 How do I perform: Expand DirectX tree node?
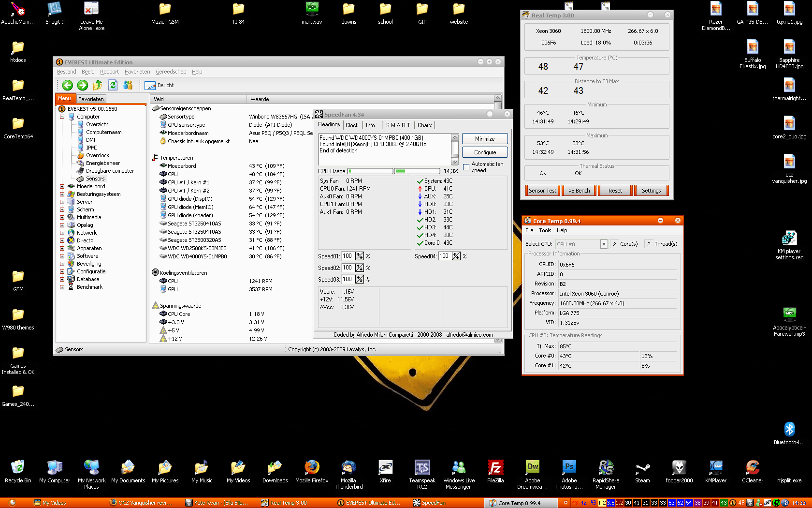click(x=62, y=240)
